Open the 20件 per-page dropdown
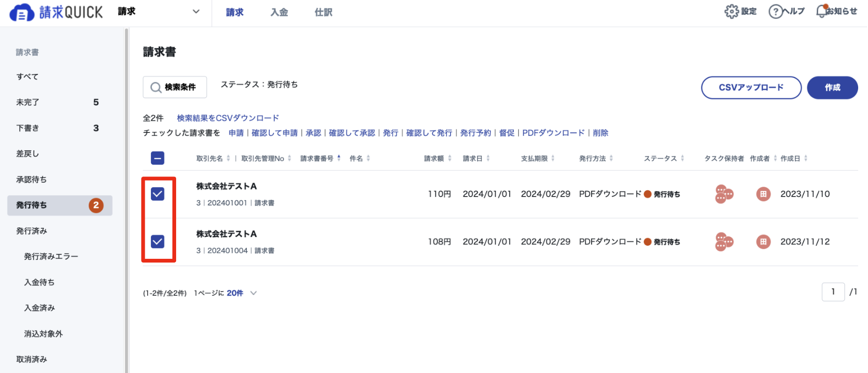The height and width of the screenshot is (373, 868). (242, 293)
